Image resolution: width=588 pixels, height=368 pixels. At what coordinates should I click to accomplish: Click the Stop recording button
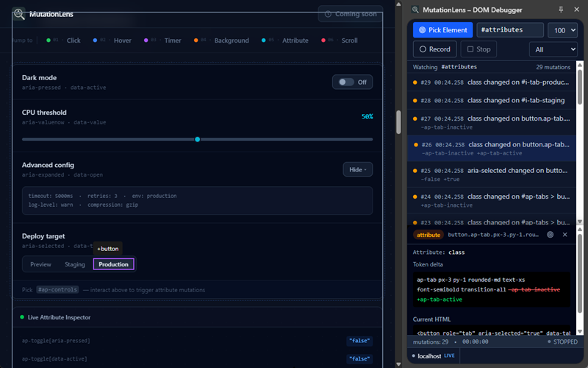[478, 49]
